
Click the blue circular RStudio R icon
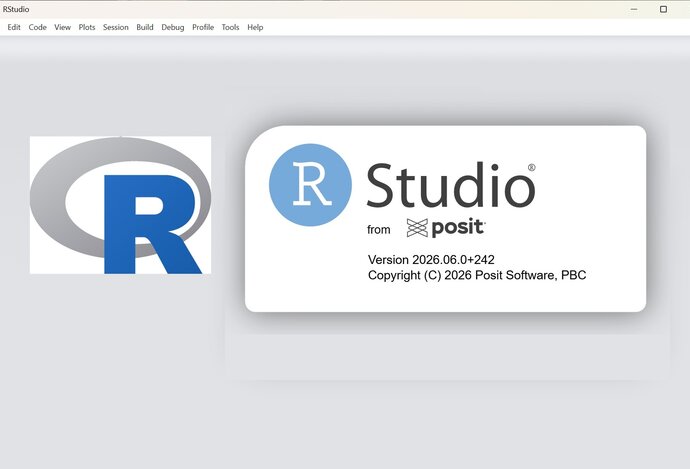pyautogui.click(x=310, y=185)
